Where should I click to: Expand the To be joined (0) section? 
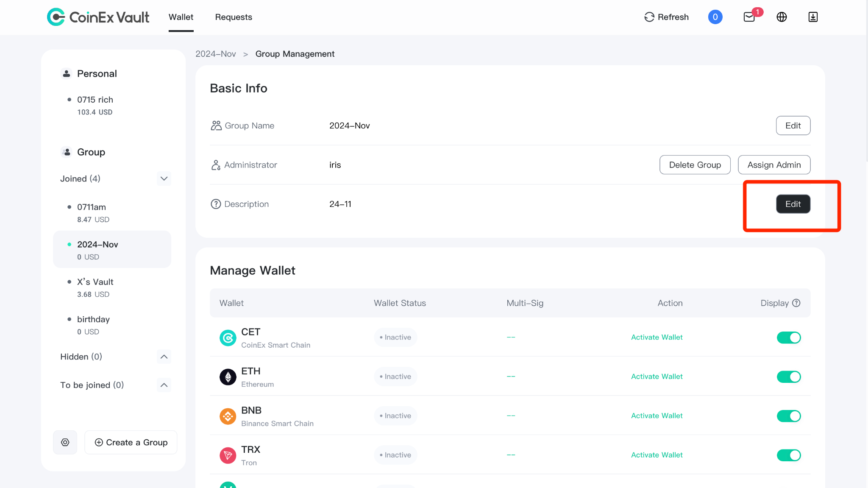click(164, 385)
